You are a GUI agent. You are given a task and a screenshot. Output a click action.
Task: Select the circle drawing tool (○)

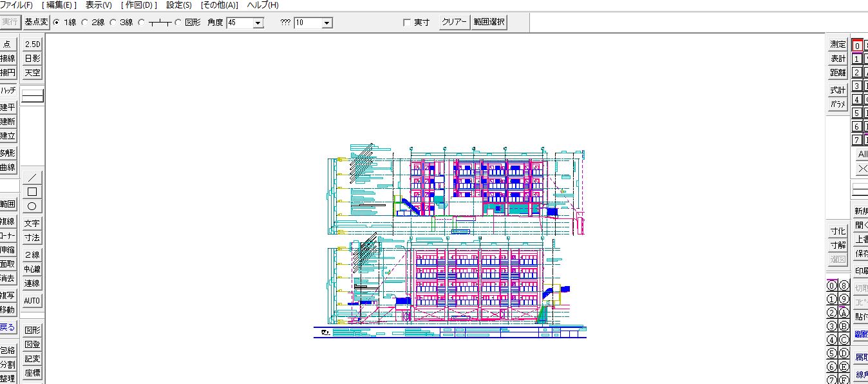(32, 206)
